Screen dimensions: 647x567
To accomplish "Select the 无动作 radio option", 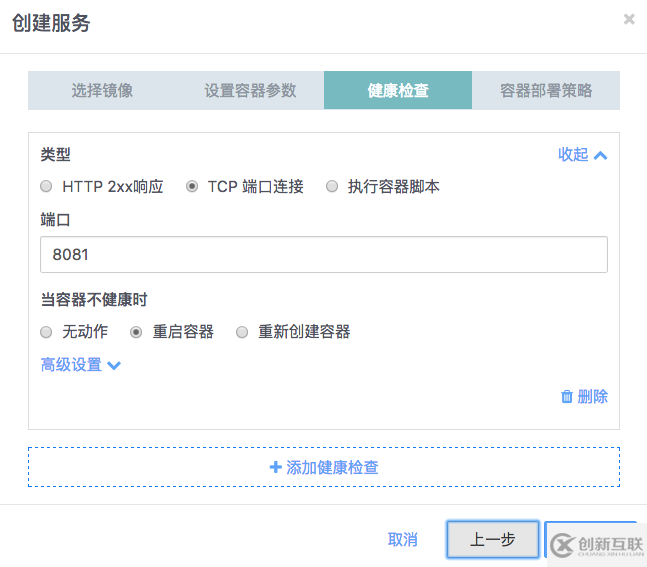I will point(46,332).
